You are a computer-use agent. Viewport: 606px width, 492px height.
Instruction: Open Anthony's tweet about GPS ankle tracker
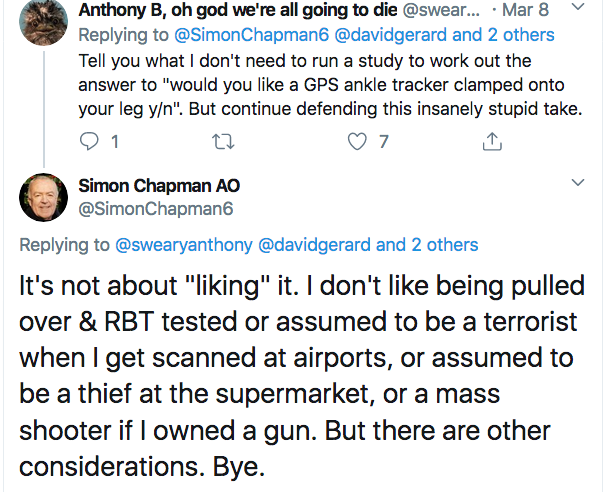pos(330,84)
